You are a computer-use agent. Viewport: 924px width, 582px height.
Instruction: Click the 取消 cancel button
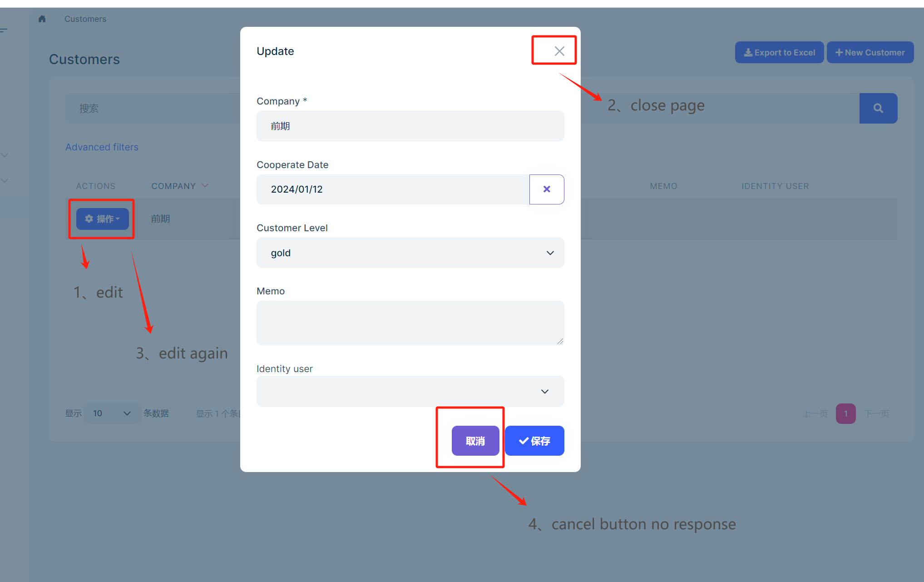pyautogui.click(x=475, y=441)
